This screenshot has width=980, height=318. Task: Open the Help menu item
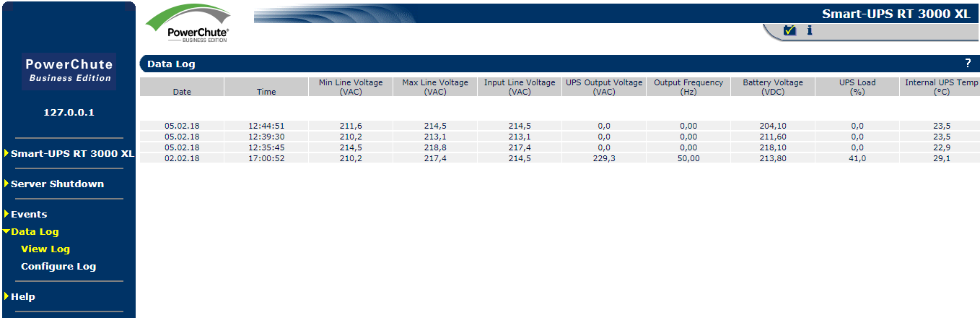(x=23, y=296)
